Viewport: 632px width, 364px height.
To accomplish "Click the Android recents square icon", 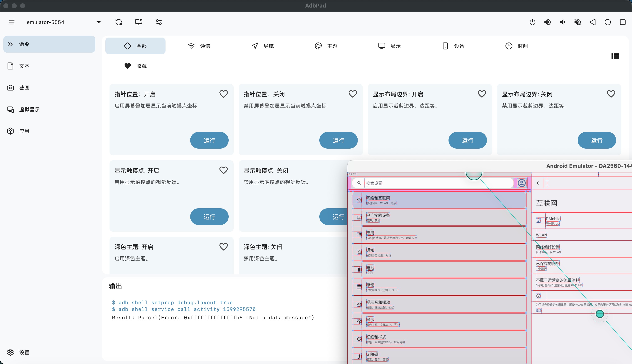I will (x=623, y=22).
